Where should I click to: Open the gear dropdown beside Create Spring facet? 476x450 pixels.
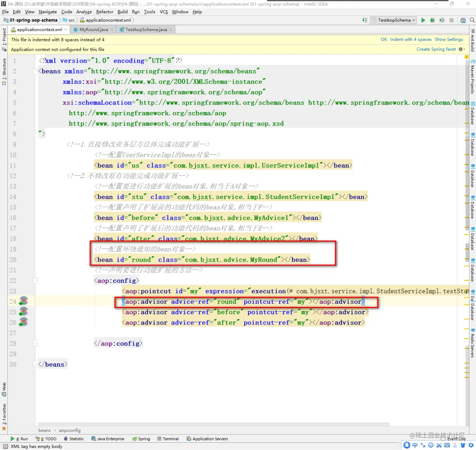point(462,49)
